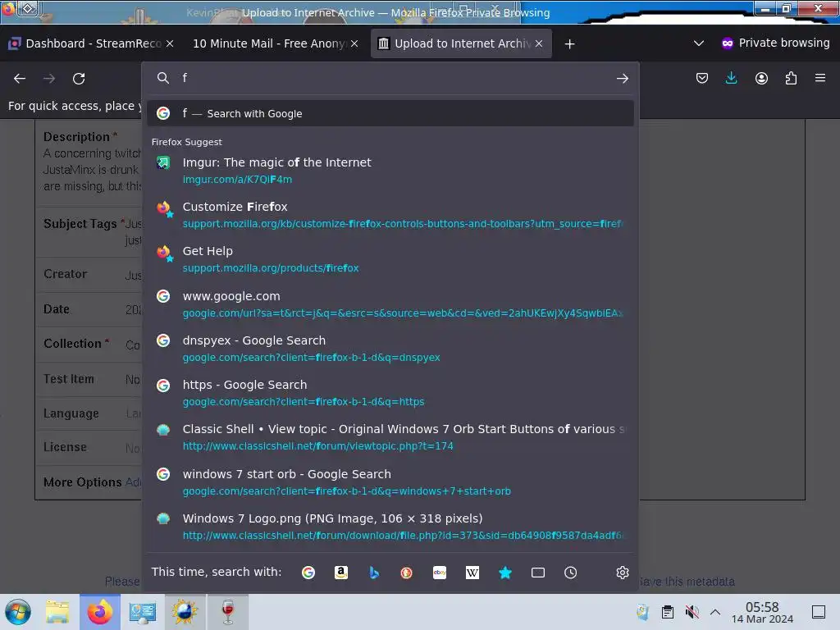Open the Downloads panel icon
This screenshot has height=630, width=840.
click(x=731, y=78)
